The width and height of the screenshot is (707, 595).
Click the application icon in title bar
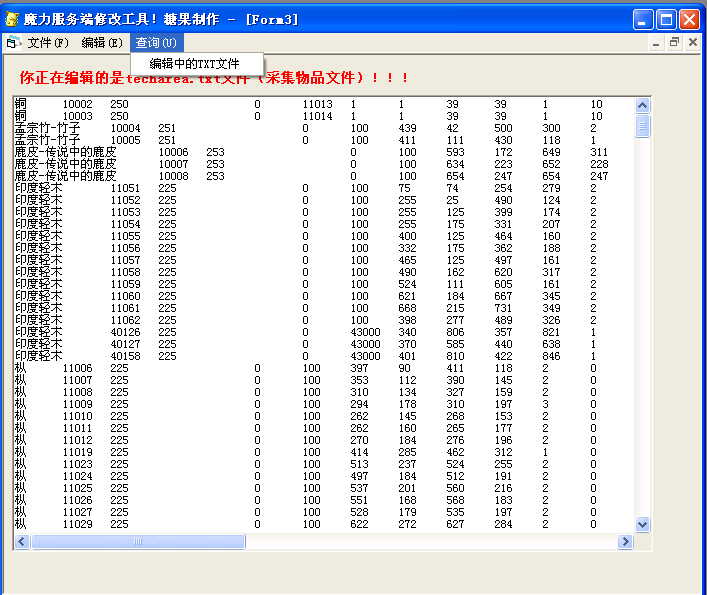pos(12,19)
